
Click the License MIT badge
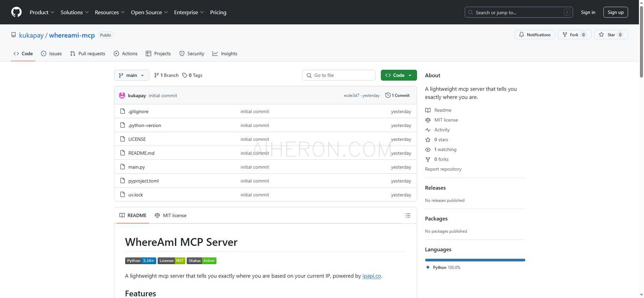tap(171, 261)
